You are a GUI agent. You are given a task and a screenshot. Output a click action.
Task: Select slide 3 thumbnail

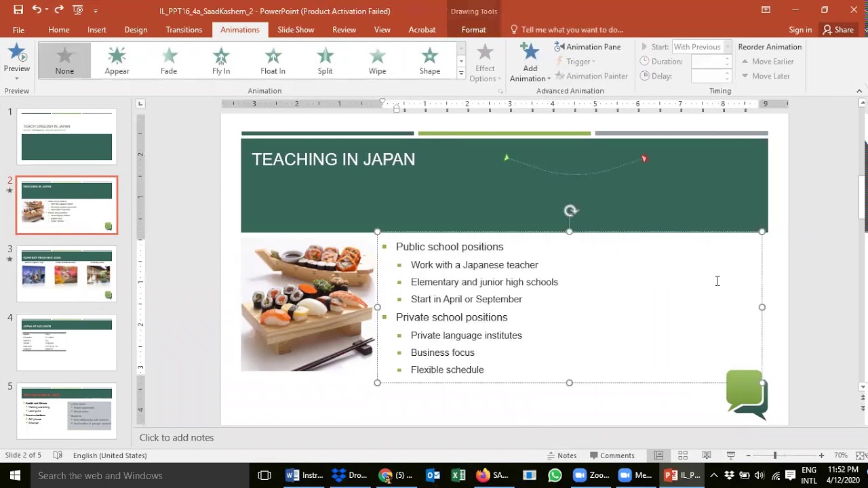click(x=66, y=273)
